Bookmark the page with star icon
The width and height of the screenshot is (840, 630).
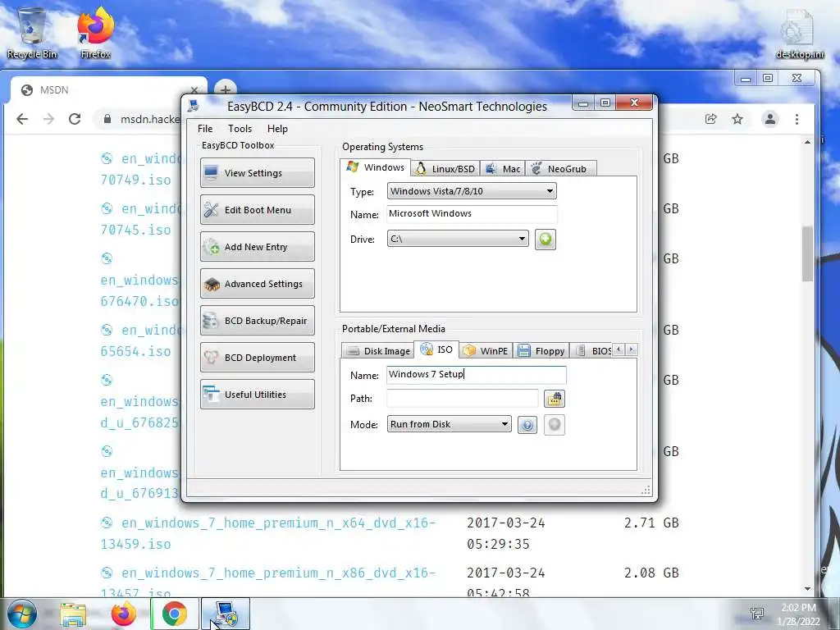(x=737, y=119)
